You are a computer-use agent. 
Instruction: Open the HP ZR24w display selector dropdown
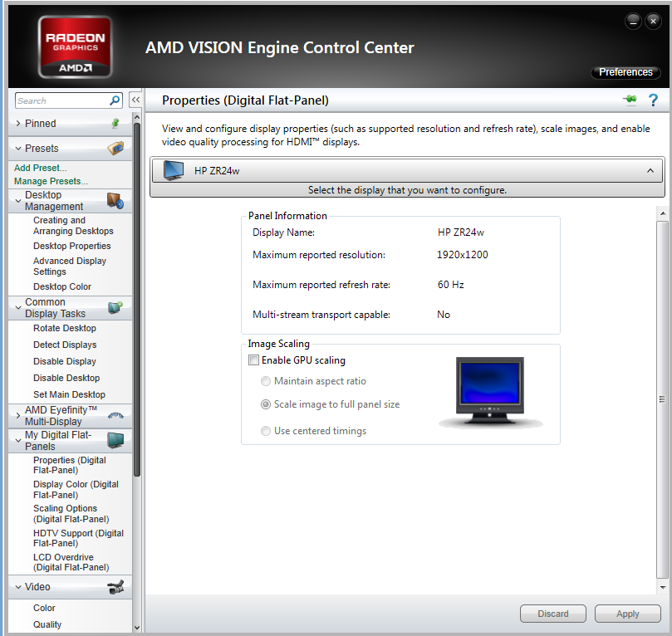click(407, 170)
